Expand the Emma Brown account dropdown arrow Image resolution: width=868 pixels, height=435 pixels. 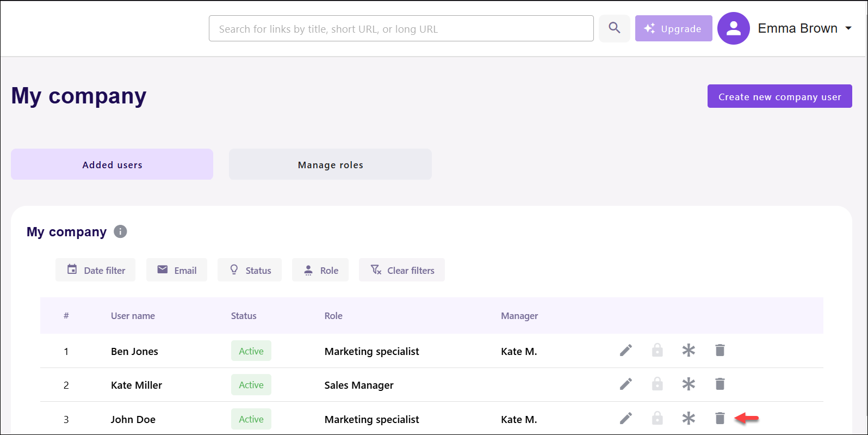tap(848, 28)
